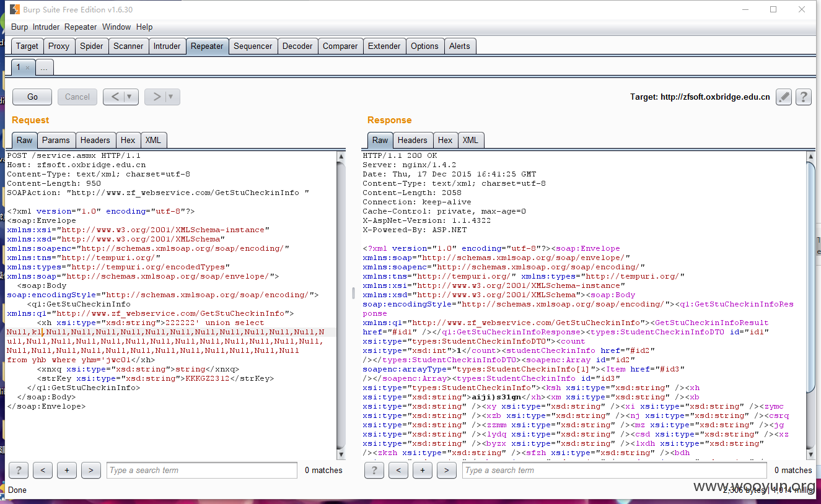Viewport: 821px width, 504px height.
Task: Go to previous match in request search
Action: [x=43, y=470]
